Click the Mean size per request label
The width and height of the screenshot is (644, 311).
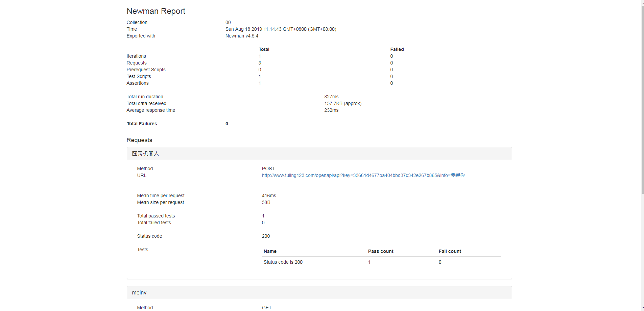[161, 202]
